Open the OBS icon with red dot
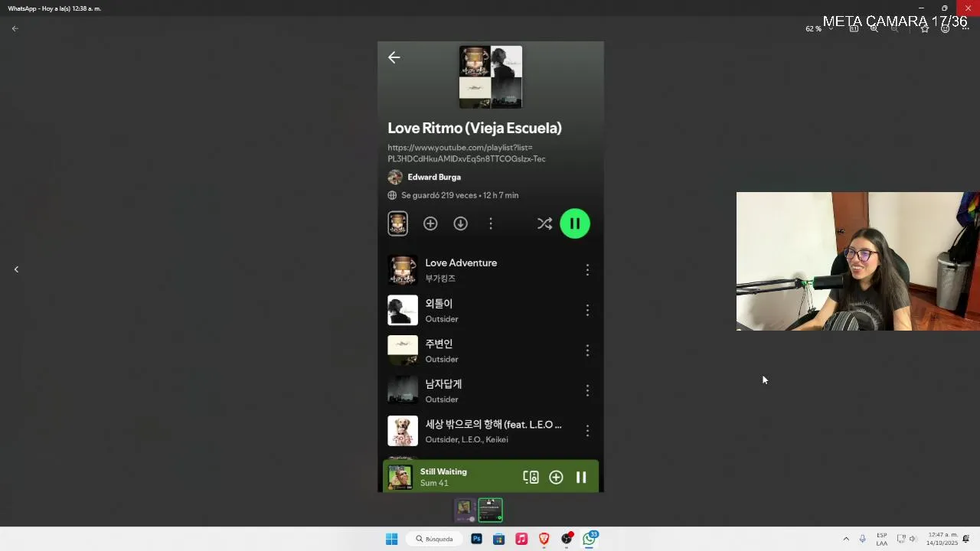 pos(567,539)
